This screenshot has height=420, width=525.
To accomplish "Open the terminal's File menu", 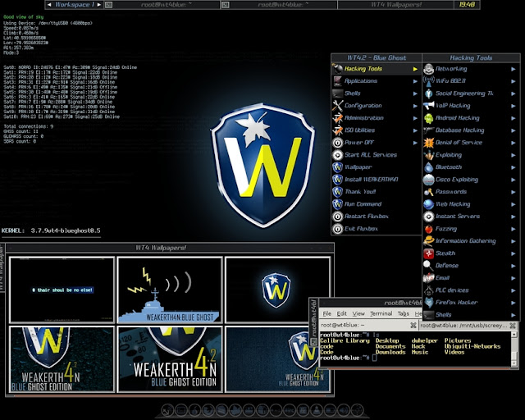I will point(326,313).
